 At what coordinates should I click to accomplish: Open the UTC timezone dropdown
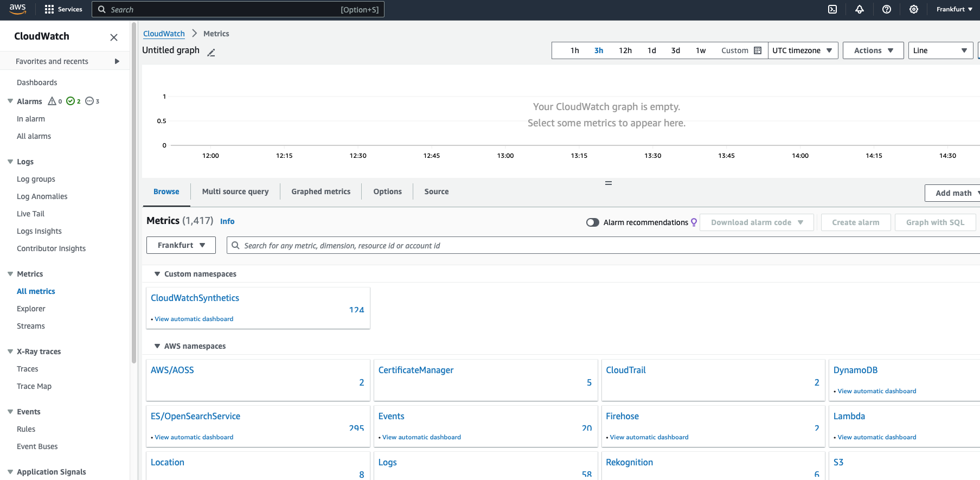tap(803, 50)
